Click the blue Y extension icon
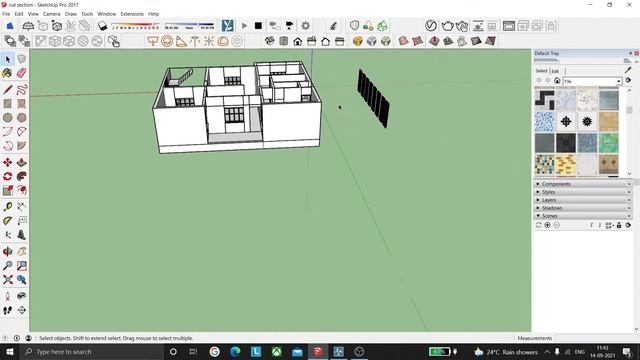 228,26
